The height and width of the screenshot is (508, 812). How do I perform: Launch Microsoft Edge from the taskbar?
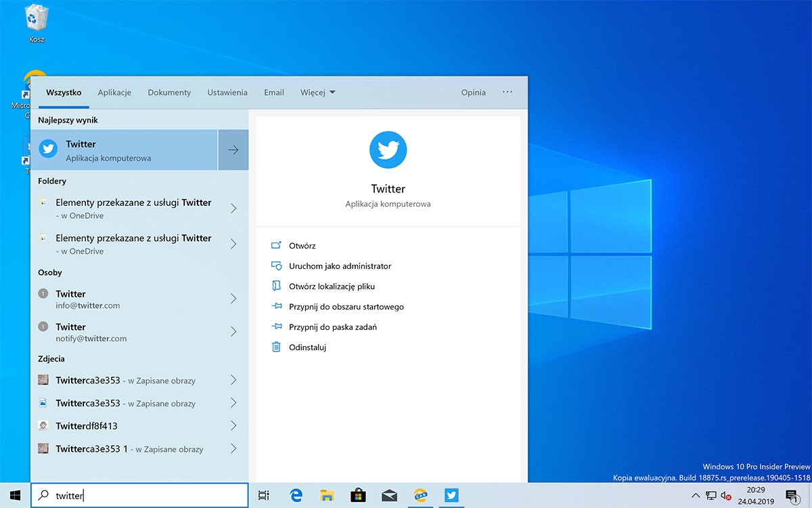pos(296,496)
